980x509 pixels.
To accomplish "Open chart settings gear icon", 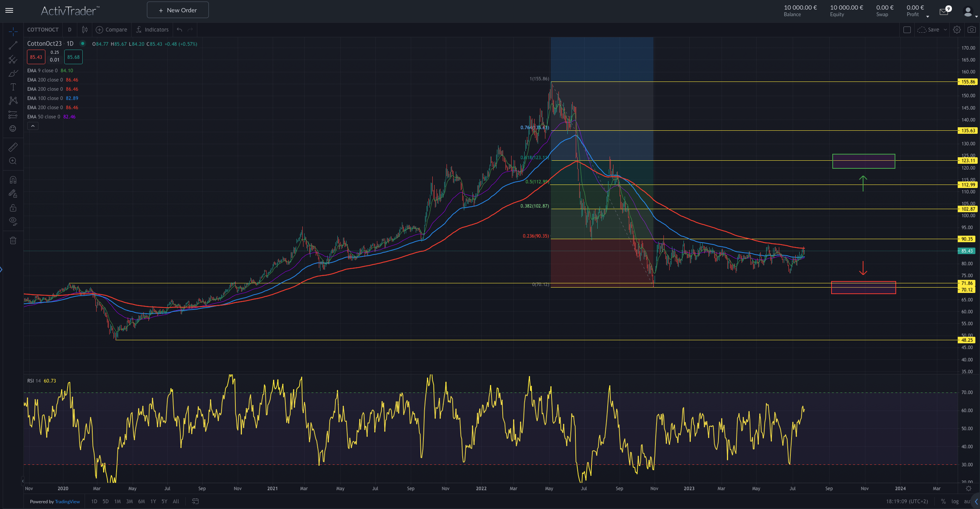I will click(x=957, y=30).
